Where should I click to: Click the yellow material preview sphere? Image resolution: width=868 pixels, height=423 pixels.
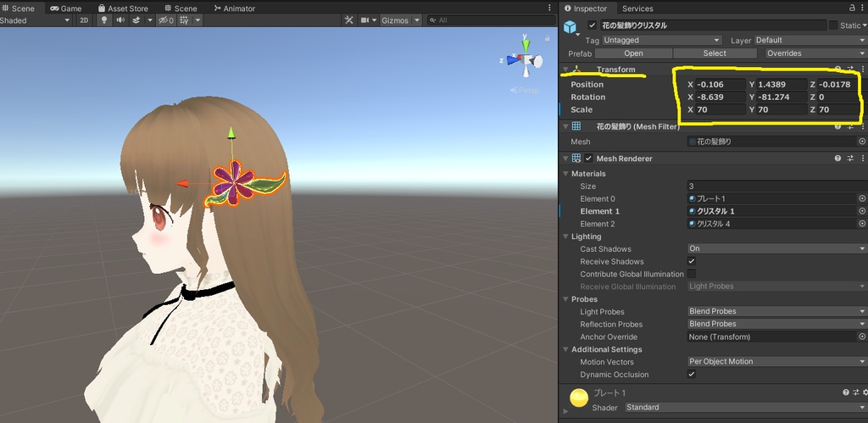coord(579,398)
